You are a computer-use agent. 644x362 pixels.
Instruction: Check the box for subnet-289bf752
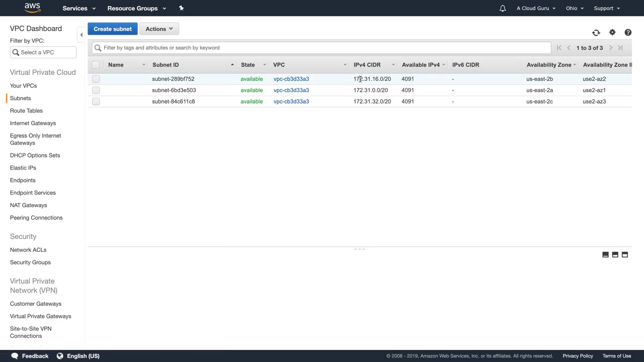pos(96,79)
